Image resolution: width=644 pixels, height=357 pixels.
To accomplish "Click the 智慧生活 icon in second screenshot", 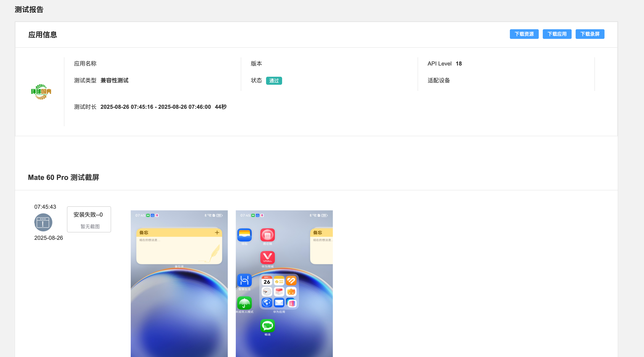I will click(x=244, y=280).
